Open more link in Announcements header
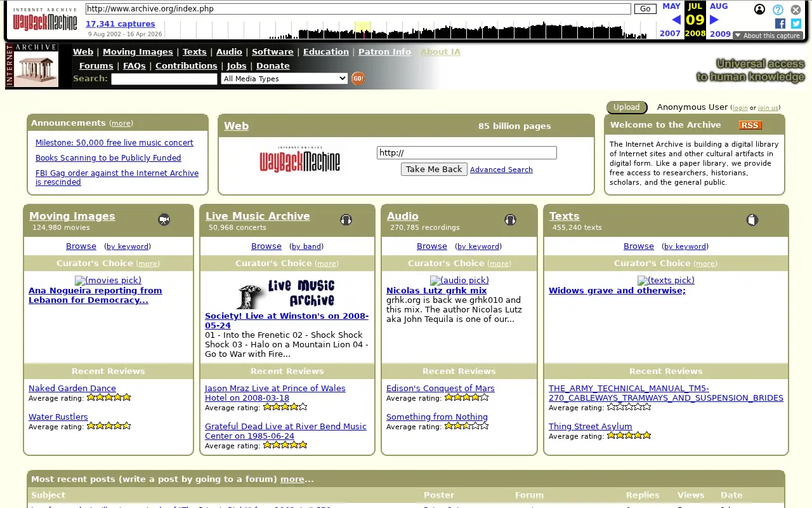Viewport: 812px width, 508px height. coord(121,123)
